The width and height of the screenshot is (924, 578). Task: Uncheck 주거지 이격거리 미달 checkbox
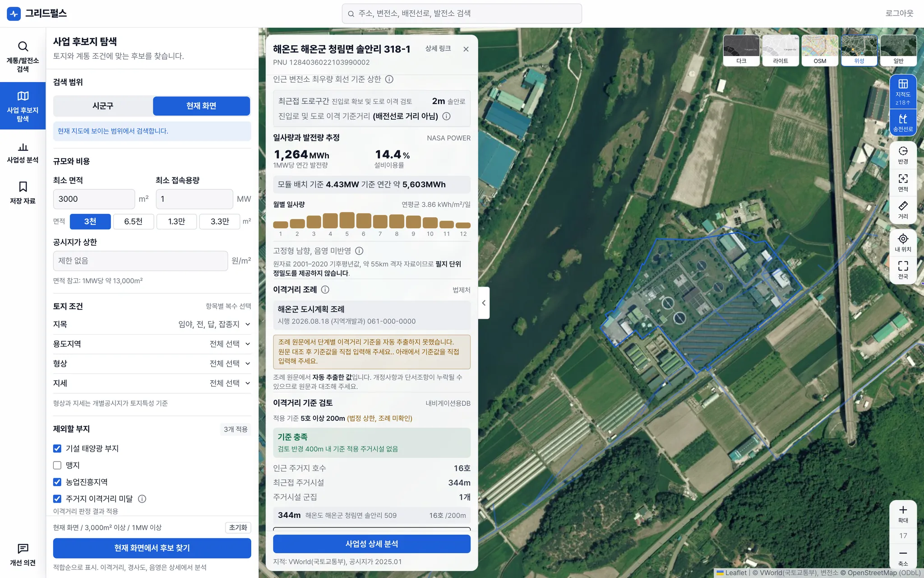(x=57, y=499)
